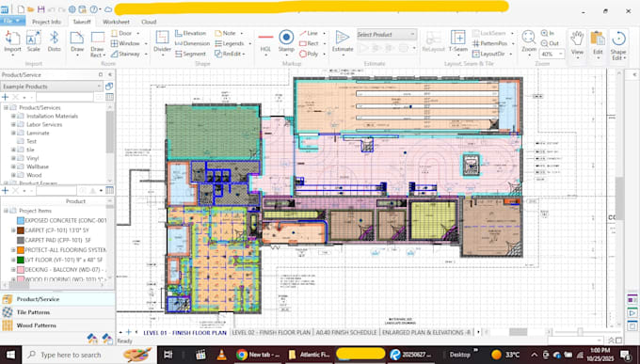Click the PROTECT-ALL FLOORING orange swatch

[21, 250]
